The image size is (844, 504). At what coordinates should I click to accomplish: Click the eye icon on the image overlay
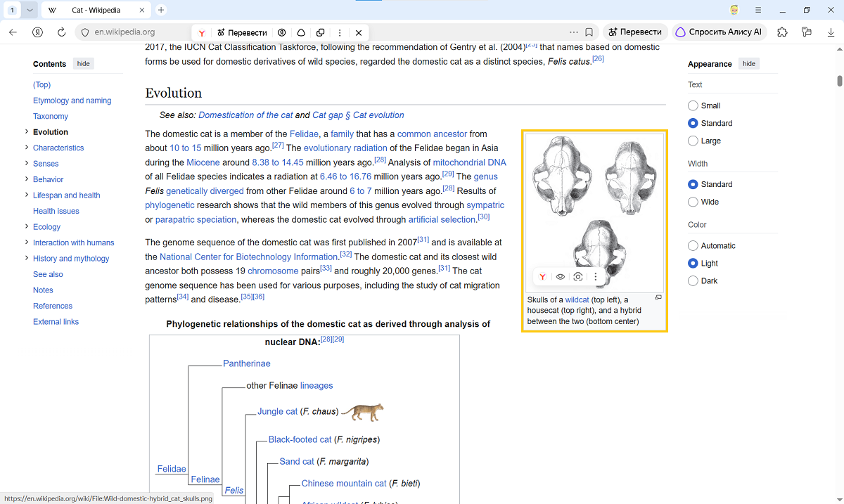pos(561,277)
